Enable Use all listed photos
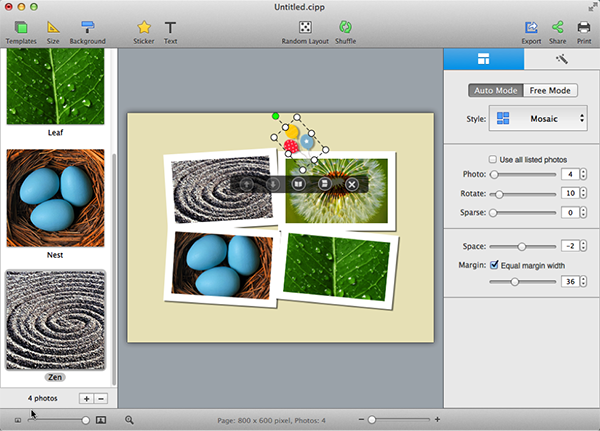 tap(492, 159)
